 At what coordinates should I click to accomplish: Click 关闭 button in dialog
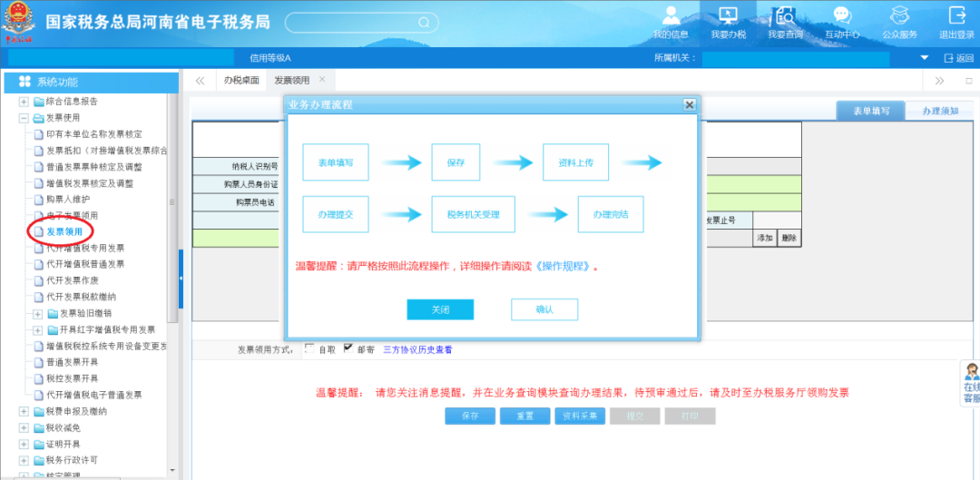click(440, 309)
